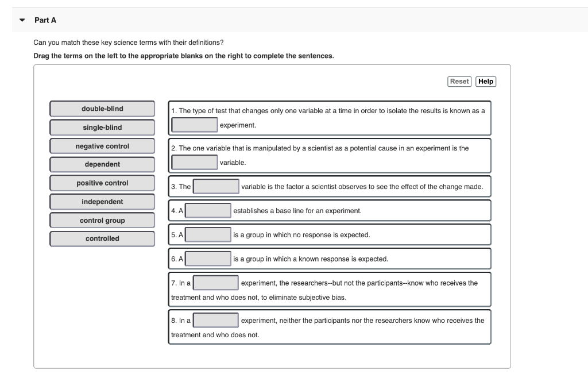Click the blank in sentence 7
The width and height of the screenshot is (588, 374).
pos(215,282)
